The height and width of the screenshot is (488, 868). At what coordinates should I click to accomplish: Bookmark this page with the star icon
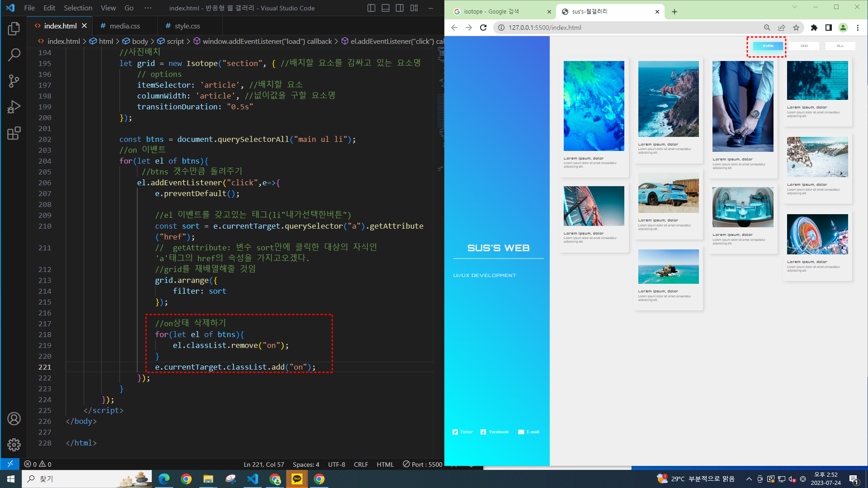pyautogui.click(x=796, y=28)
